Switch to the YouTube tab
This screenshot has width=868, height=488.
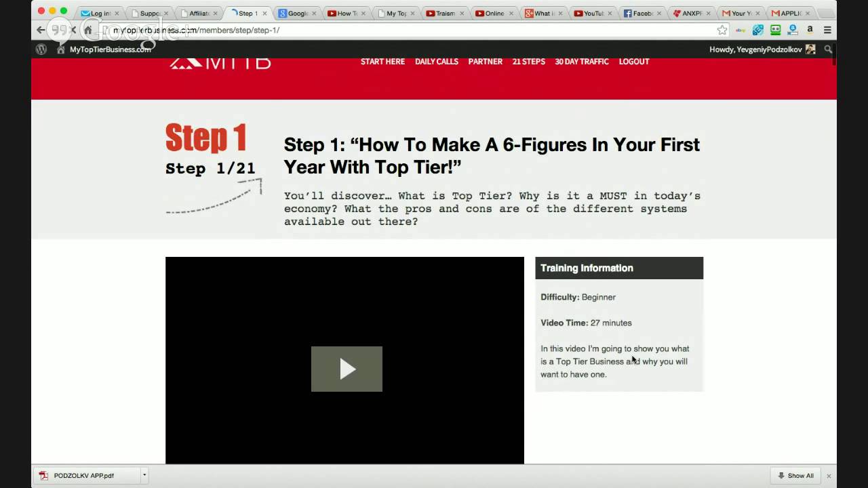[593, 13]
